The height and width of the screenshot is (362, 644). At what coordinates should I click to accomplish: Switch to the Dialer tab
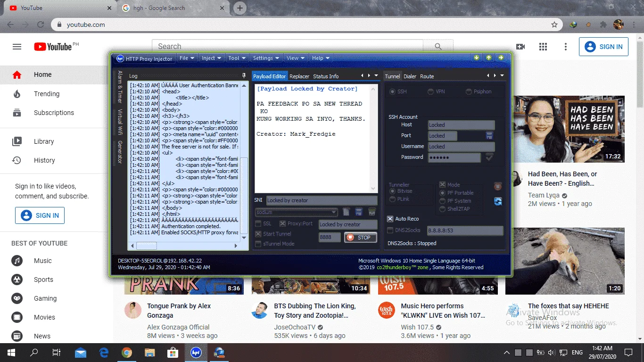click(410, 76)
